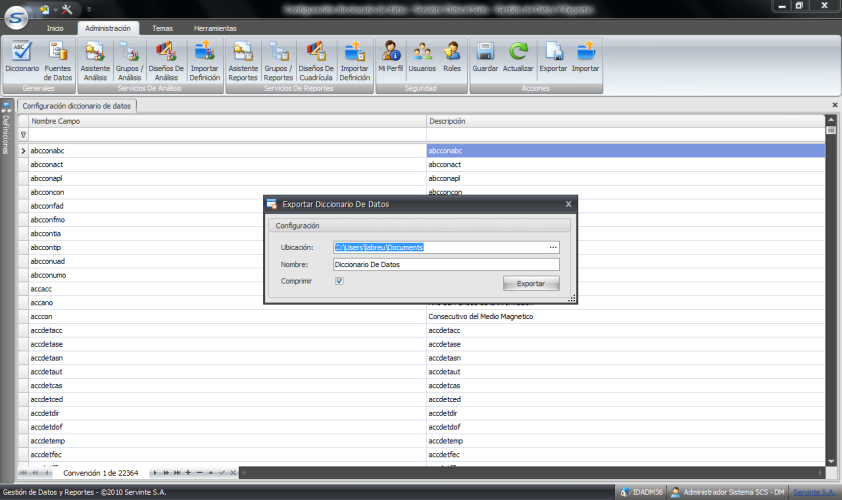Switch to the Temas ribbon tab
842x500 pixels.
[x=162, y=28]
